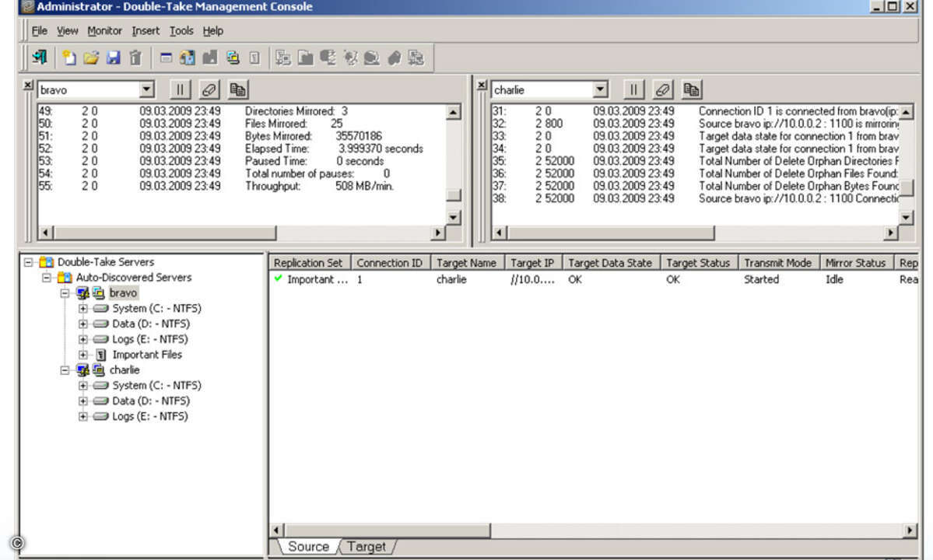The width and height of the screenshot is (933, 560).
Task: Click the greyed-out tag-shaped toolbar icon
Action: [x=394, y=57]
